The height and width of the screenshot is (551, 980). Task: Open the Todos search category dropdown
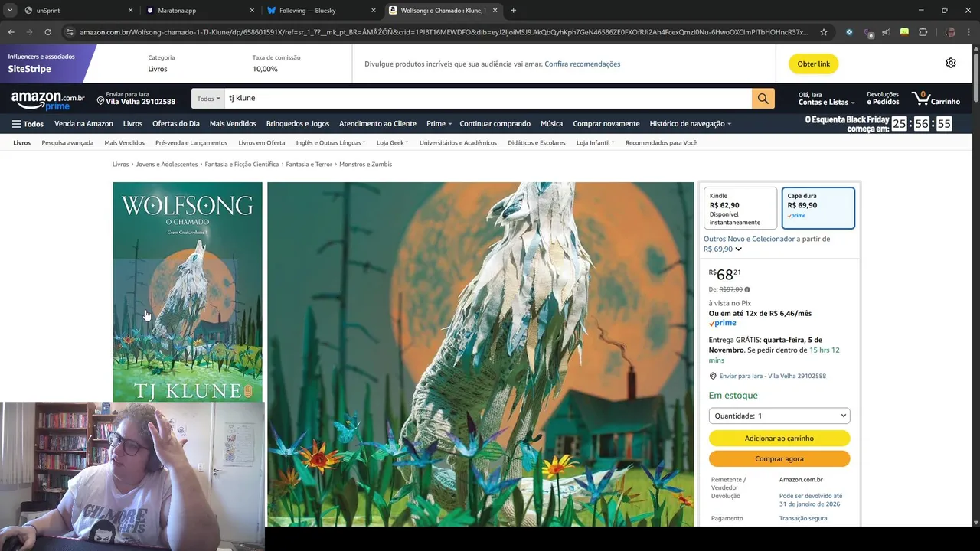pyautogui.click(x=208, y=98)
